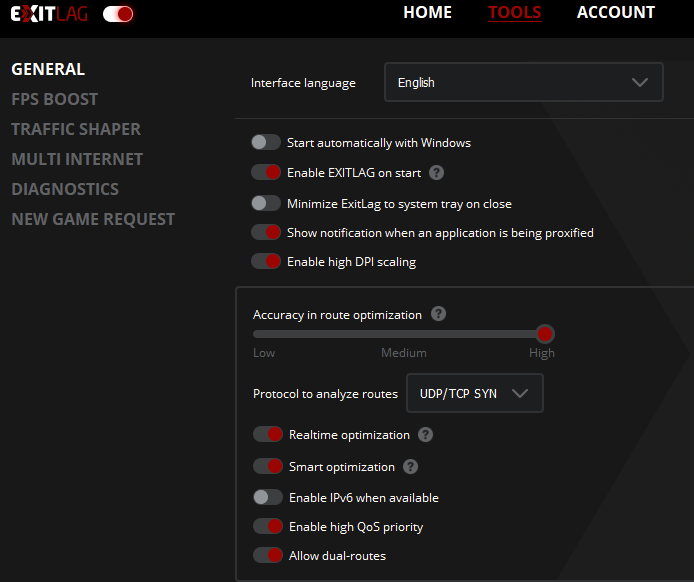Open help icon for Realtime optimization
Viewport: 694px width, 582px height.
(425, 435)
